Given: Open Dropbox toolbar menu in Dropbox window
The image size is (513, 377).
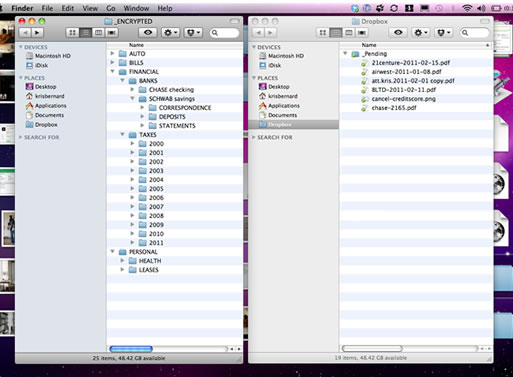Looking at the screenshot, I should click(x=443, y=32).
